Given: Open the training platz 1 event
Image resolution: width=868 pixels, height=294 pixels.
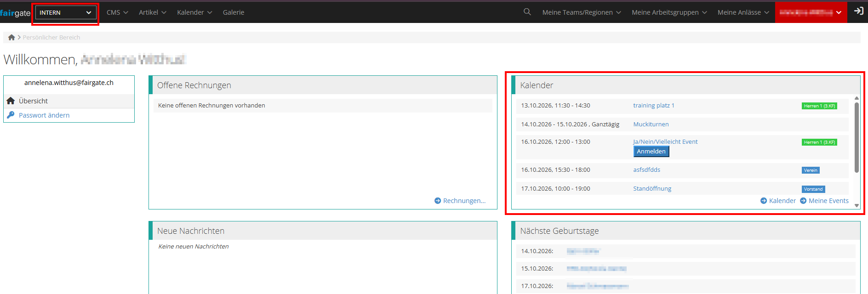Looking at the screenshot, I should [654, 106].
